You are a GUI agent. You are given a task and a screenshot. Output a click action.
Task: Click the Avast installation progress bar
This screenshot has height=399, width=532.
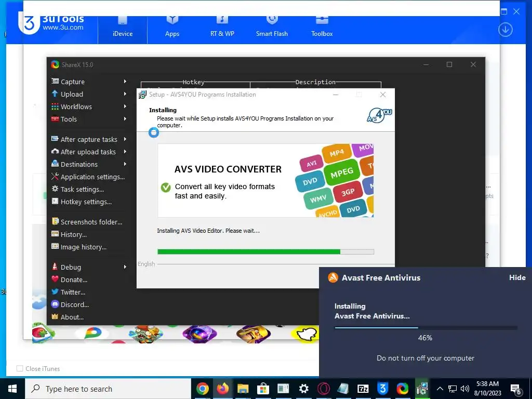pos(426,328)
